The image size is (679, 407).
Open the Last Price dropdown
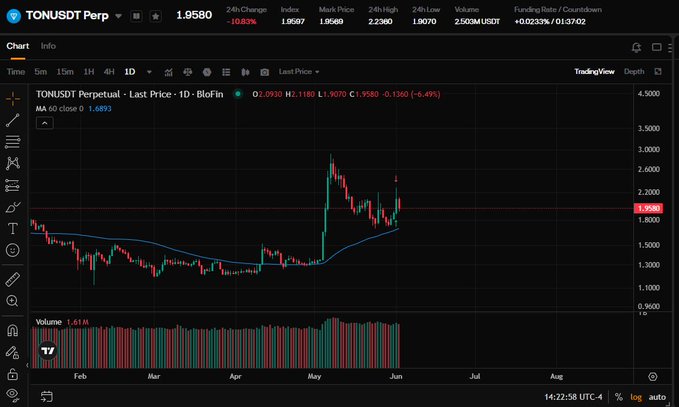coord(299,71)
